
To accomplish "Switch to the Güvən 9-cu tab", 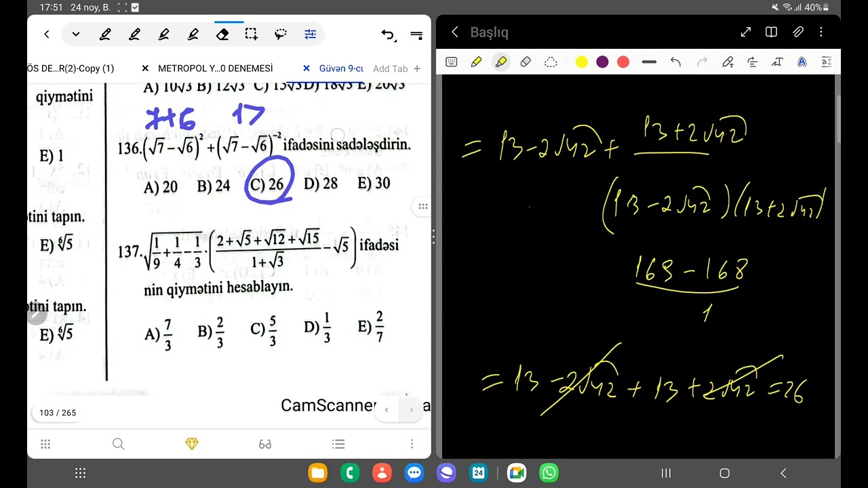I will pyautogui.click(x=341, y=68).
